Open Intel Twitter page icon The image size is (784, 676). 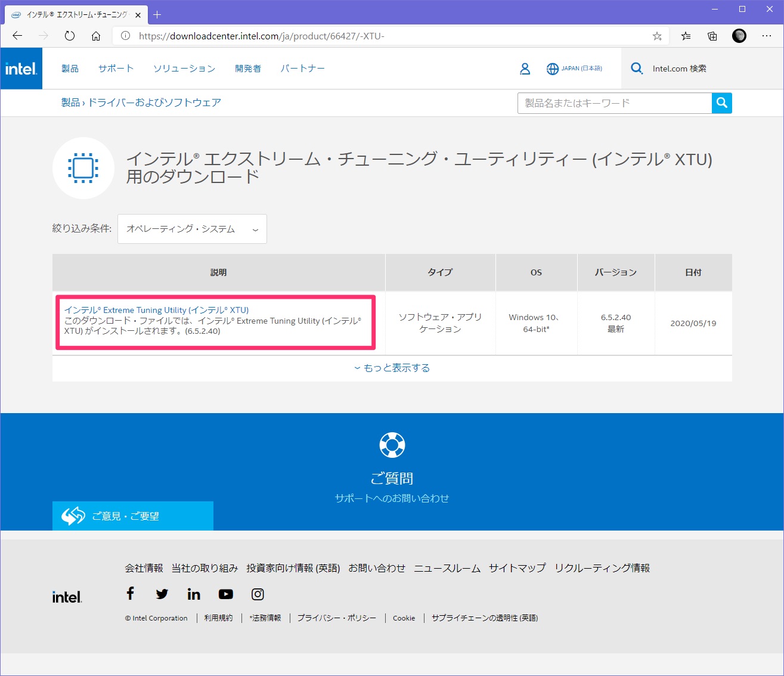tap(162, 594)
